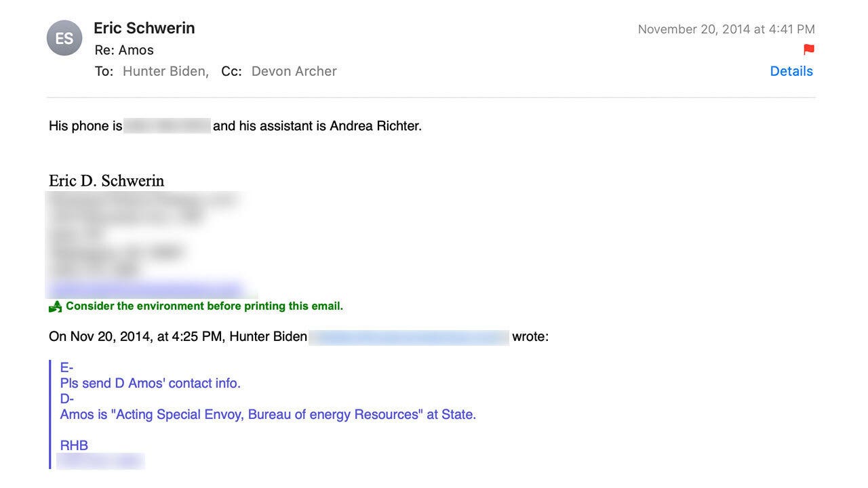Open the Details link
The image size is (868, 488).
(x=791, y=71)
